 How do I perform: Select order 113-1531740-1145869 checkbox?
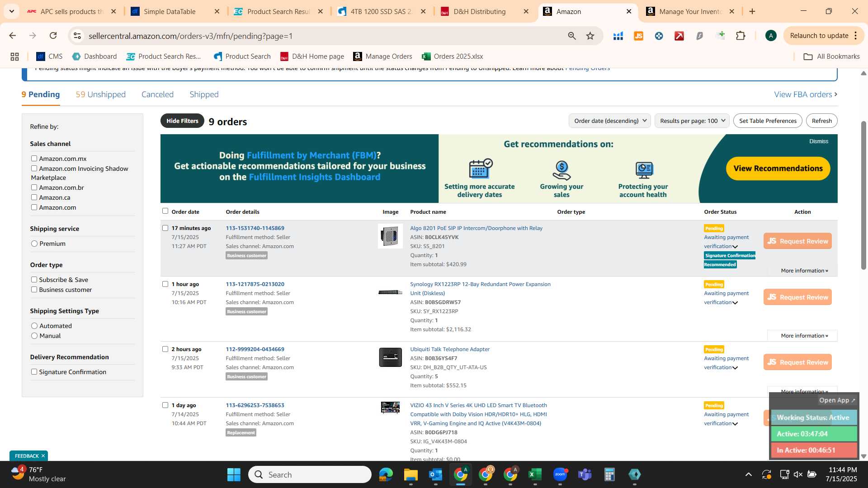coord(165,228)
